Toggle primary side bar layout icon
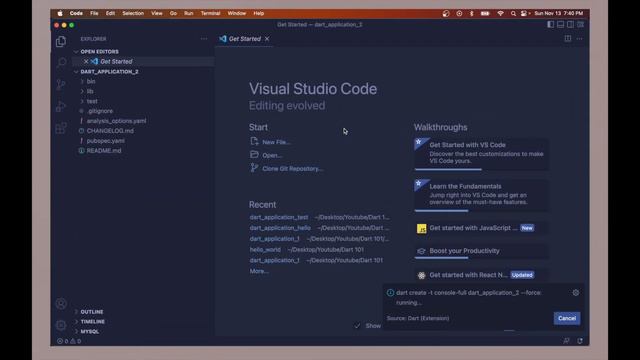 point(551,24)
